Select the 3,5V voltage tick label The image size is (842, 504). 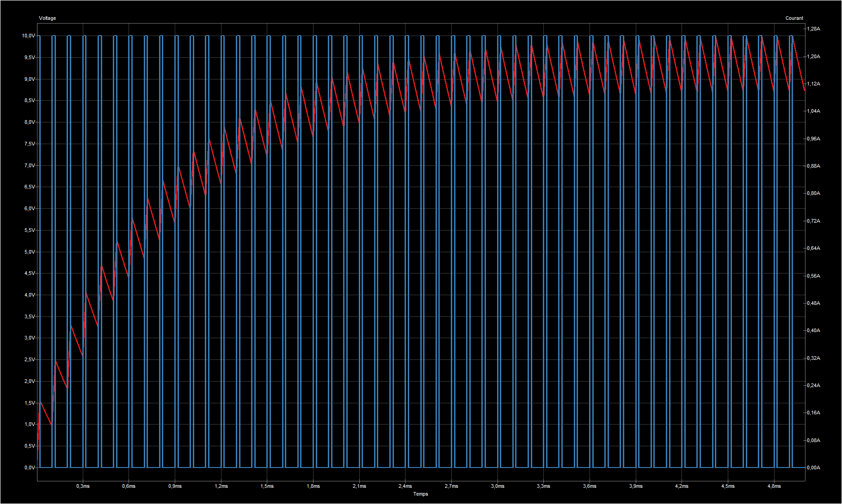[x=30, y=316]
